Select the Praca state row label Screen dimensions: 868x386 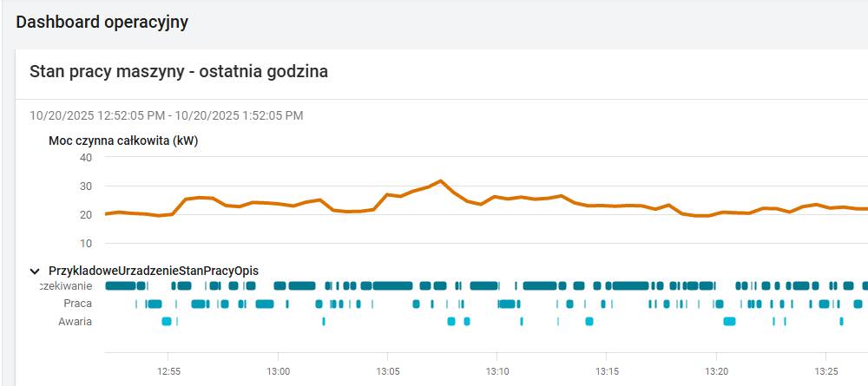(x=77, y=304)
